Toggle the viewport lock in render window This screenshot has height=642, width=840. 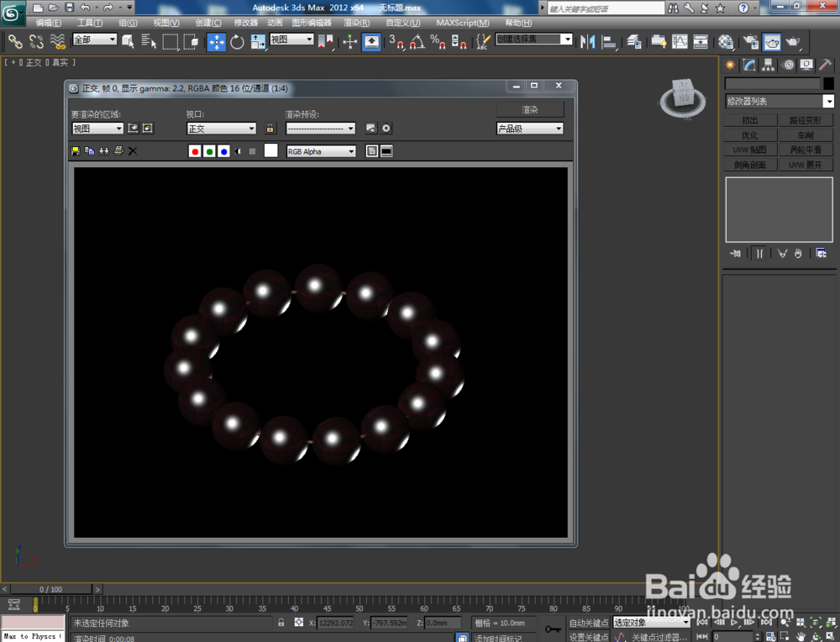click(270, 129)
